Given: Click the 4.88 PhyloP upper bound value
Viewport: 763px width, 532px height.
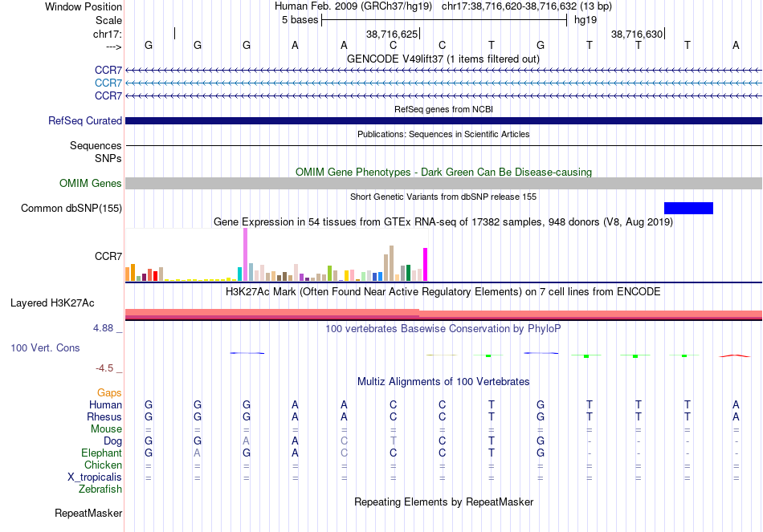Looking at the screenshot, I should tap(104, 328).
